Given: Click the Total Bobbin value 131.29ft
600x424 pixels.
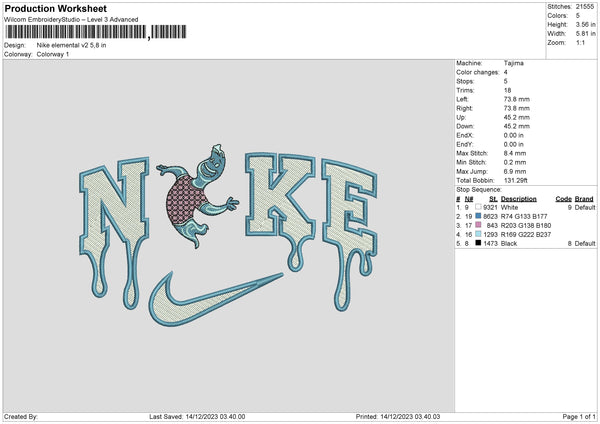Looking at the screenshot, I should click(515, 180).
